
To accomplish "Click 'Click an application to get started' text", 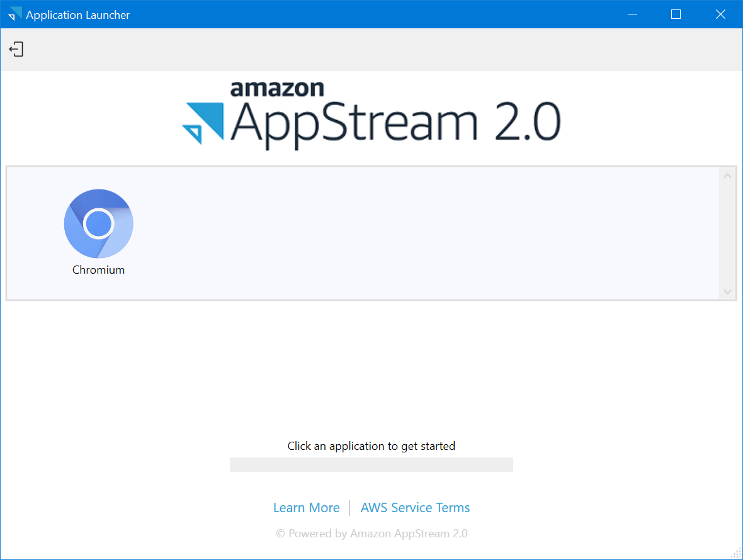I will click(371, 445).
